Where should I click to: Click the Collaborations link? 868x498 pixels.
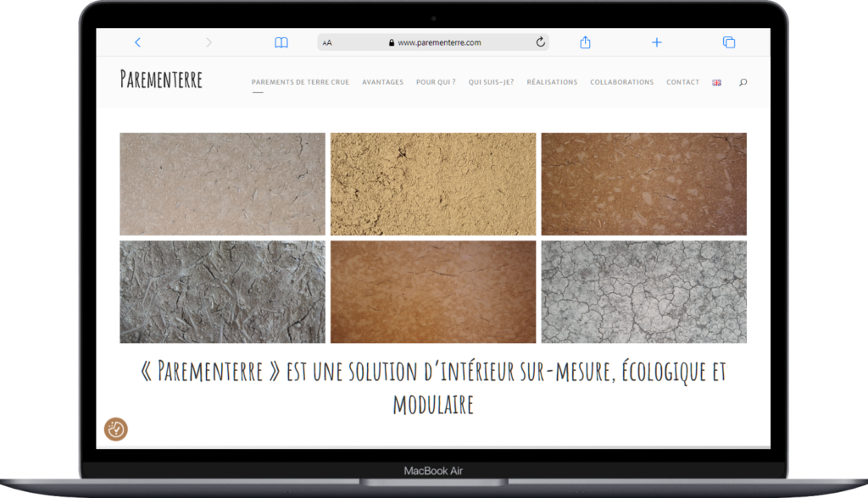click(x=621, y=82)
